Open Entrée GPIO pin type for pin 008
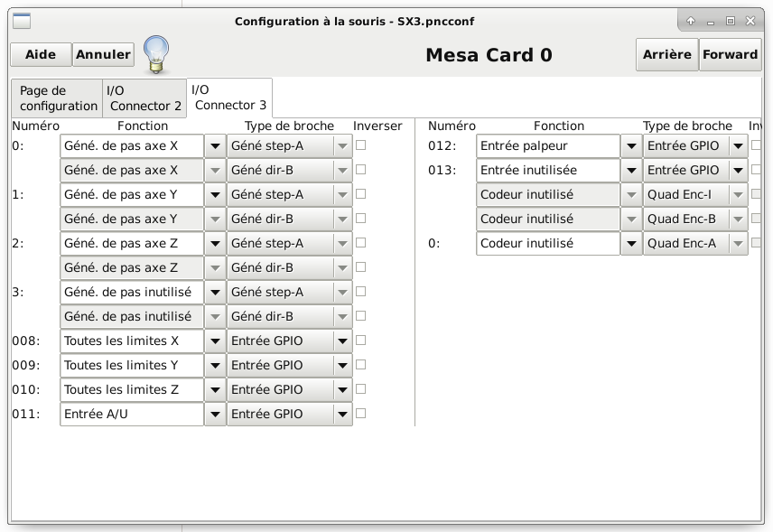The height and width of the screenshot is (532, 773). pos(290,341)
